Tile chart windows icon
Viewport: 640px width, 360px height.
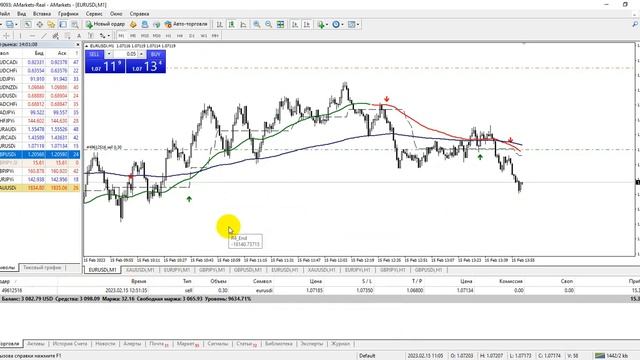(280, 24)
